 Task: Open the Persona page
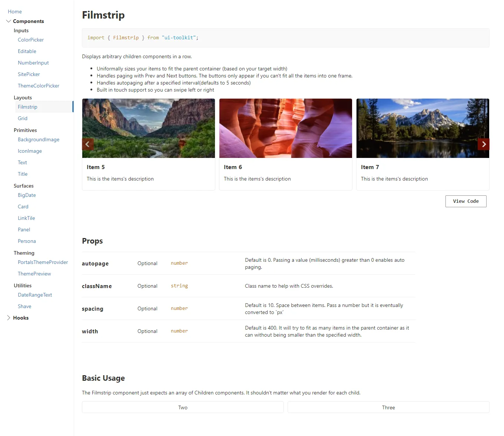(27, 241)
